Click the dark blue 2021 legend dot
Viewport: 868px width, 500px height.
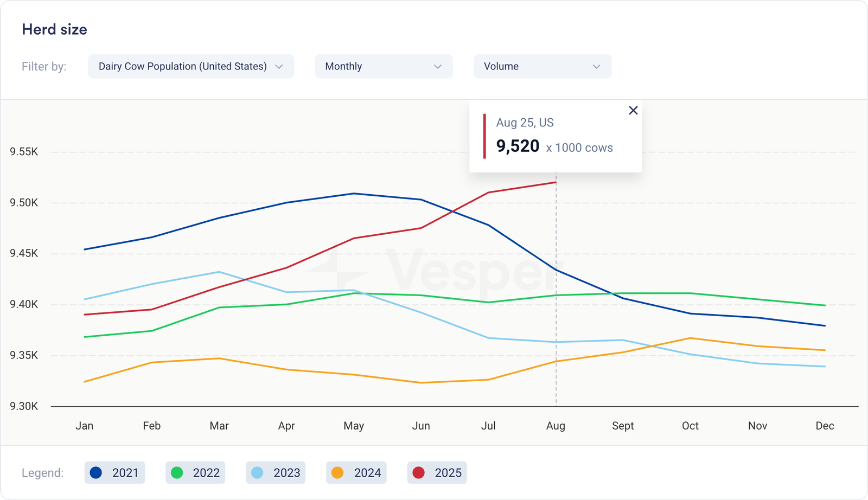[96, 473]
